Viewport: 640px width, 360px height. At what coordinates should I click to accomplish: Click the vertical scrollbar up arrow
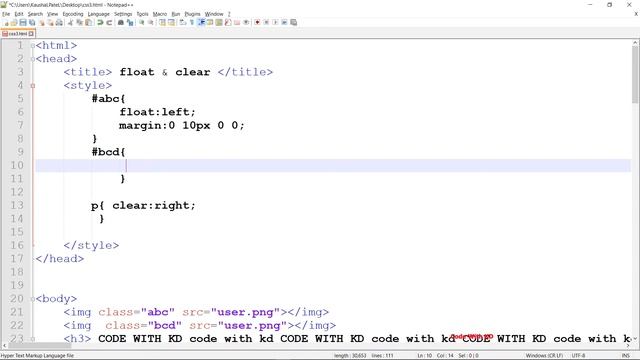635,42
